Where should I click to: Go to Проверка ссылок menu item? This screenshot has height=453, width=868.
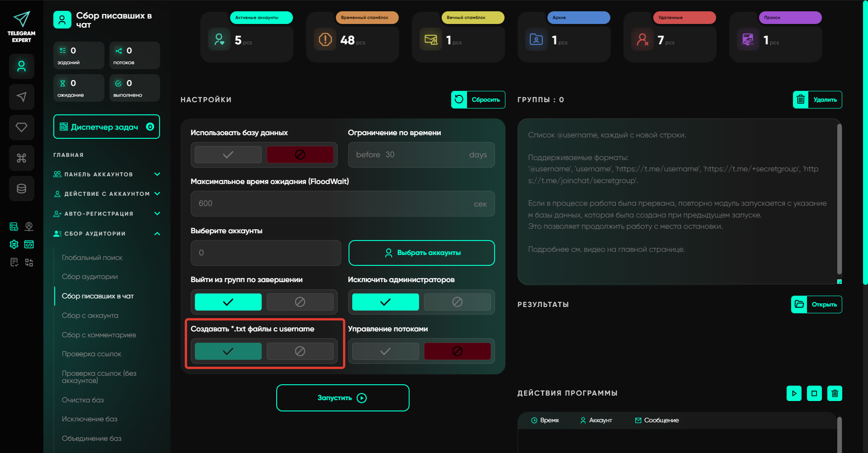[x=91, y=354]
